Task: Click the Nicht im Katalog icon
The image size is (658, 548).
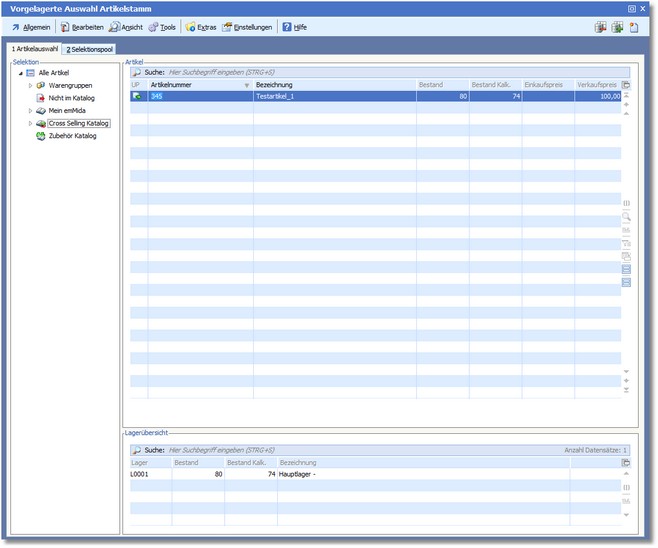Action: click(x=41, y=98)
